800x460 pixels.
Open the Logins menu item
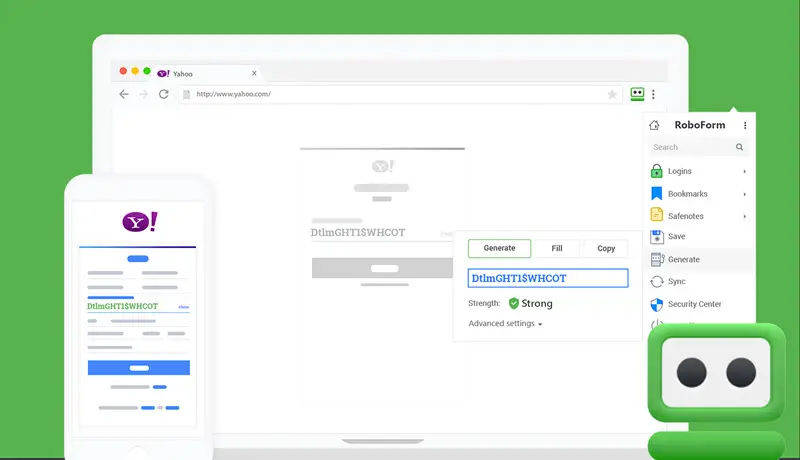coord(699,171)
